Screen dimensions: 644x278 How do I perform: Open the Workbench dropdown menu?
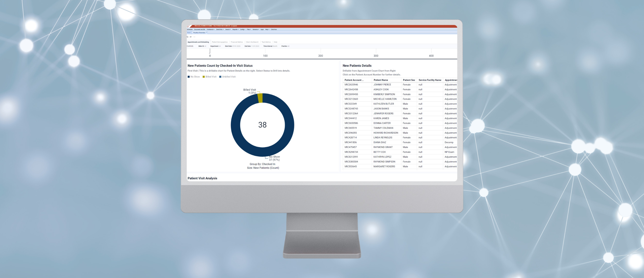tap(210, 29)
